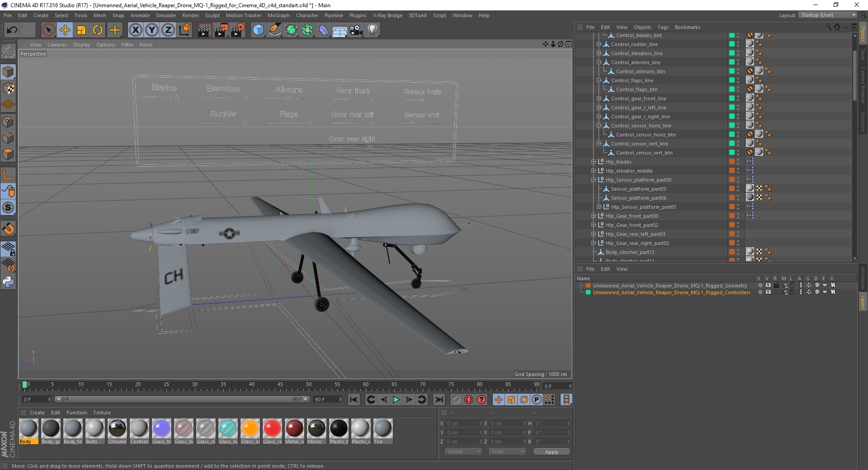
Task: Open the MoGraph menu
Action: pos(278,15)
